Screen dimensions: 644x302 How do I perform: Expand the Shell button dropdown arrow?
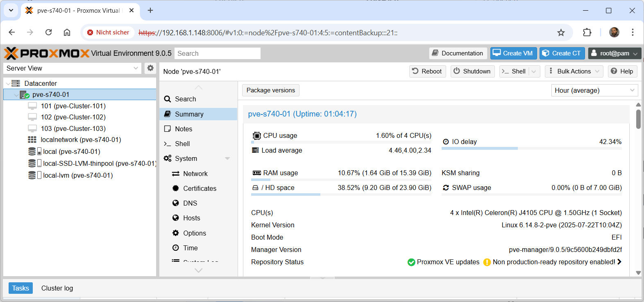coord(534,71)
